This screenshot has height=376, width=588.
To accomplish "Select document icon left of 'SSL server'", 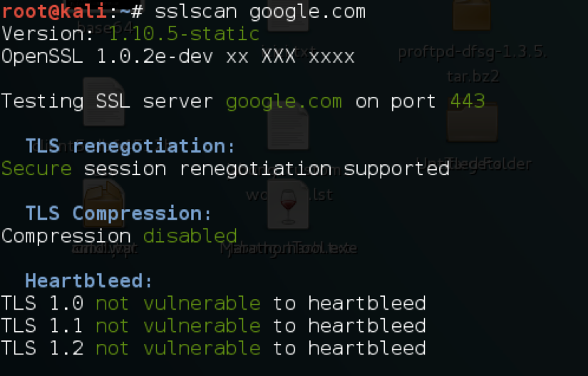I will click(104, 101).
